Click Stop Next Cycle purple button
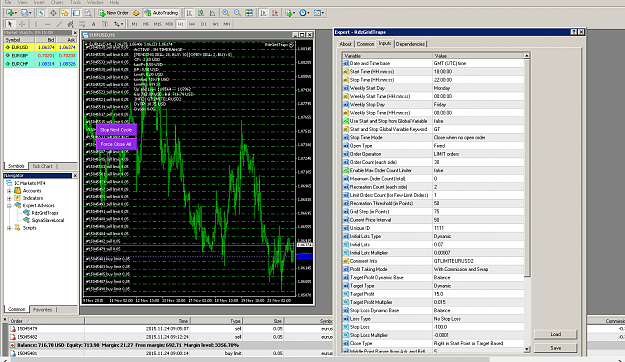This screenshot has width=625, height=362. point(116,130)
